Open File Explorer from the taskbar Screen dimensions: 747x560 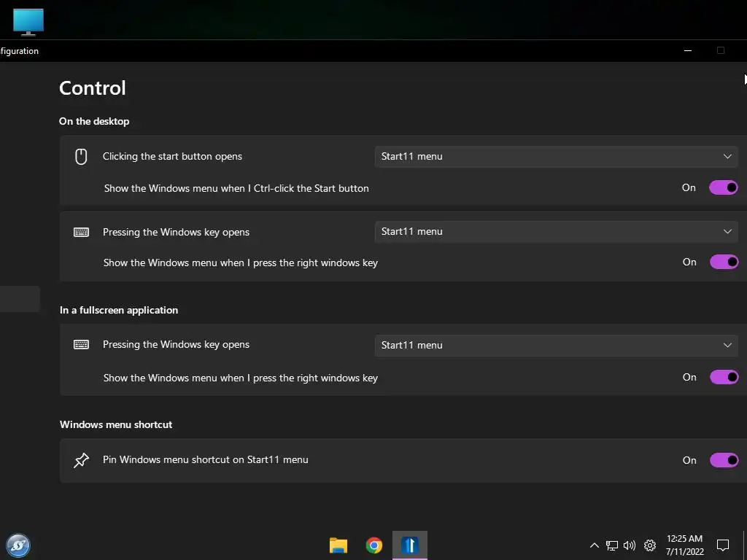click(x=338, y=545)
